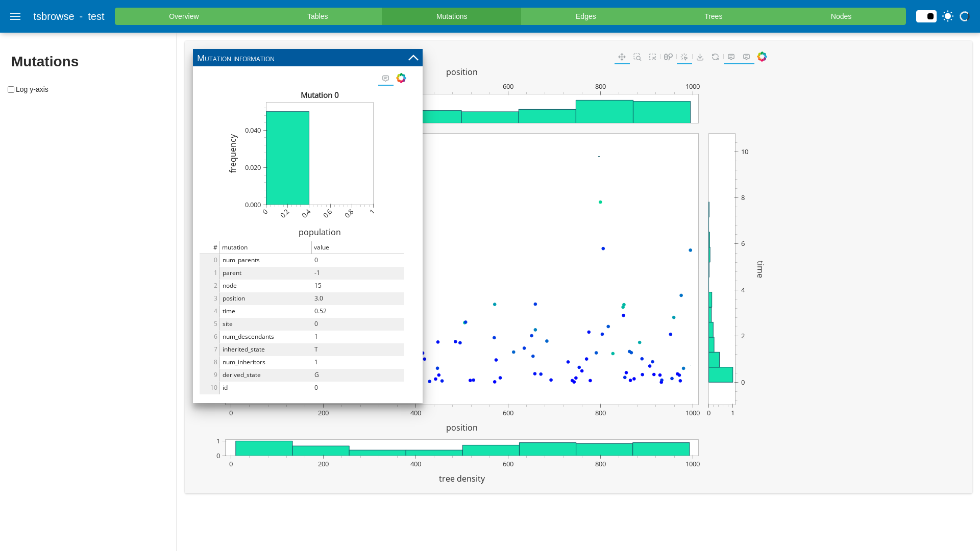The height and width of the screenshot is (551, 980).
Task: Switch theme using the sun icon
Action: click(948, 16)
